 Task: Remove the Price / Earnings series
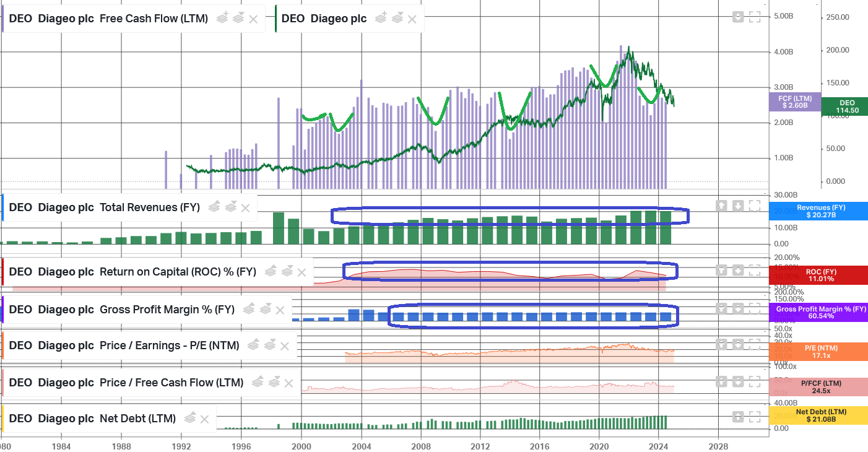pyautogui.click(x=285, y=346)
